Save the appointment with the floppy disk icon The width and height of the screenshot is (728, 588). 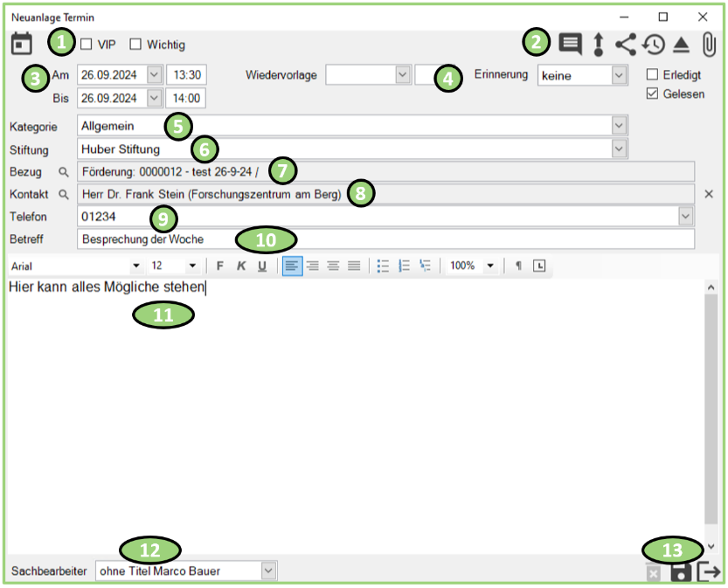pyautogui.click(x=681, y=572)
